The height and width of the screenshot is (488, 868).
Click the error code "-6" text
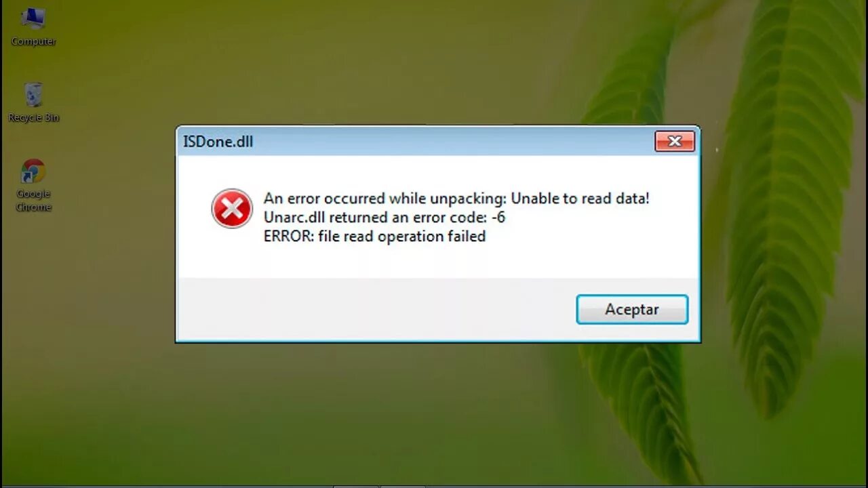[x=498, y=218]
